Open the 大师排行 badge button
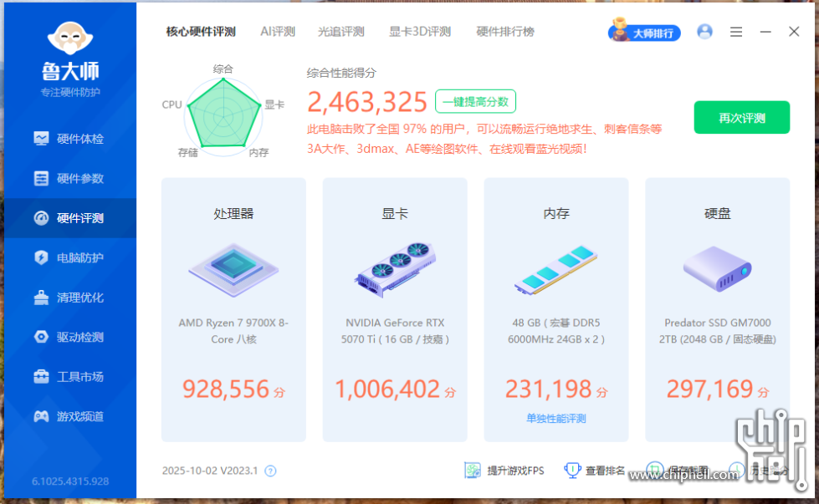Image resolution: width=819 pixels, height=504 pixels. tap(644, 33)
